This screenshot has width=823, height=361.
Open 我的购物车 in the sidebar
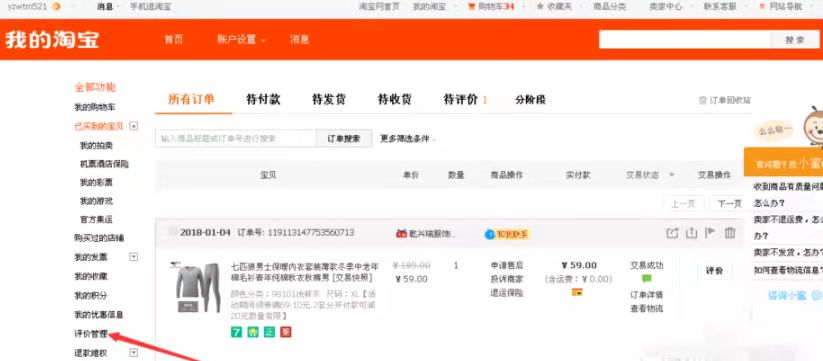point(95,107)
